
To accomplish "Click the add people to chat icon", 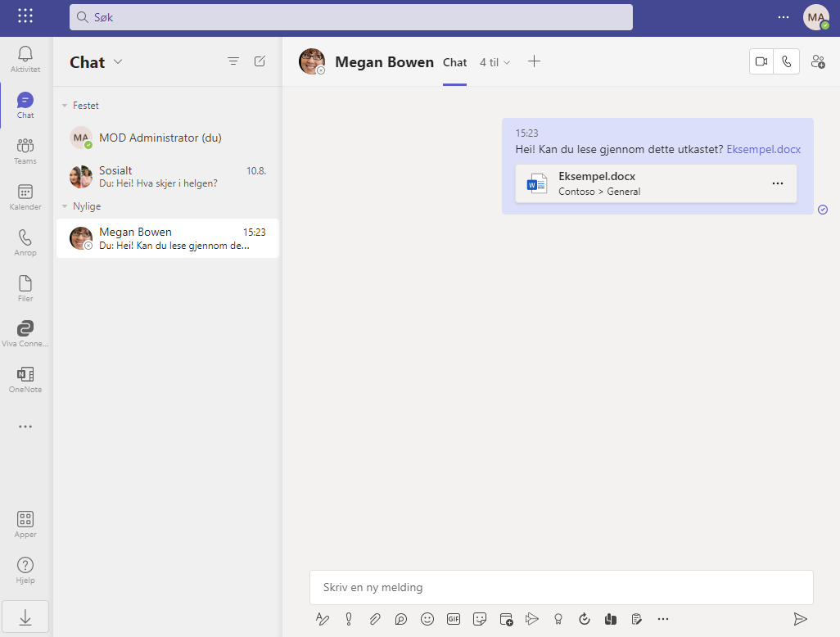I will point(817,62).
